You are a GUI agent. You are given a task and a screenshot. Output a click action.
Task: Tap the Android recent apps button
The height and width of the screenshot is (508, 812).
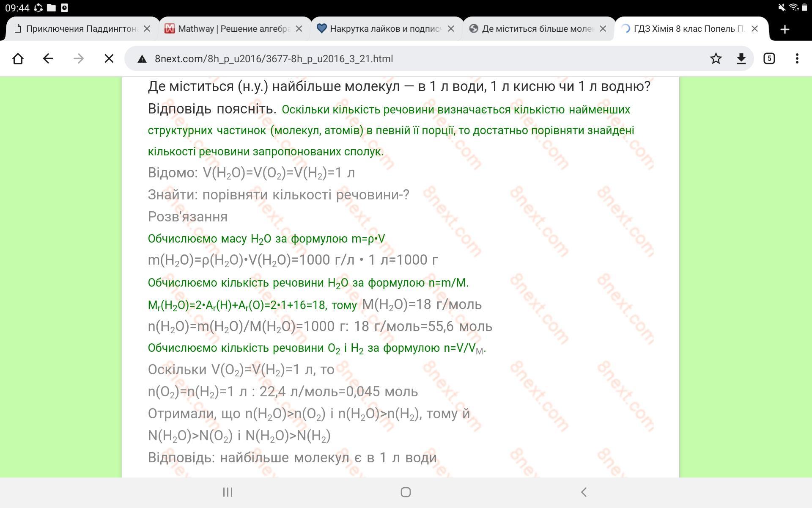[228, 492]
